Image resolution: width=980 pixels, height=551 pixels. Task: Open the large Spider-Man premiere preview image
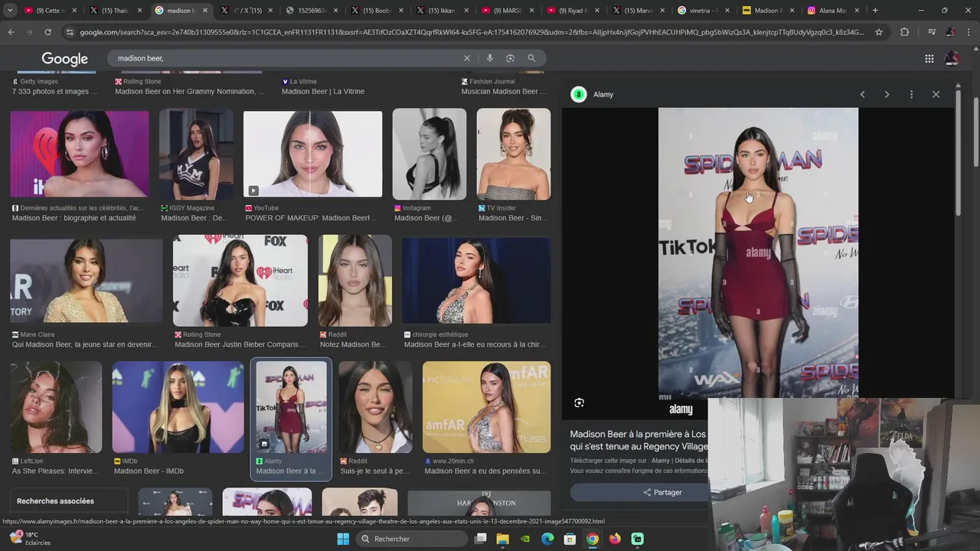pyautogui.click(x=758, y=253)
